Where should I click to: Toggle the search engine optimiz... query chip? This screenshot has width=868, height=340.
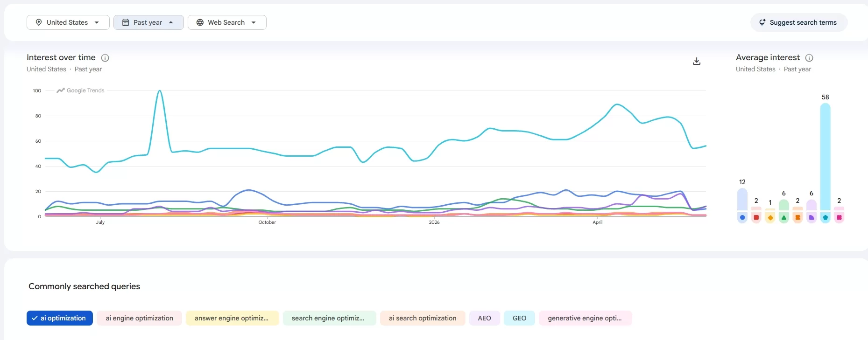[x=329, y=318]
